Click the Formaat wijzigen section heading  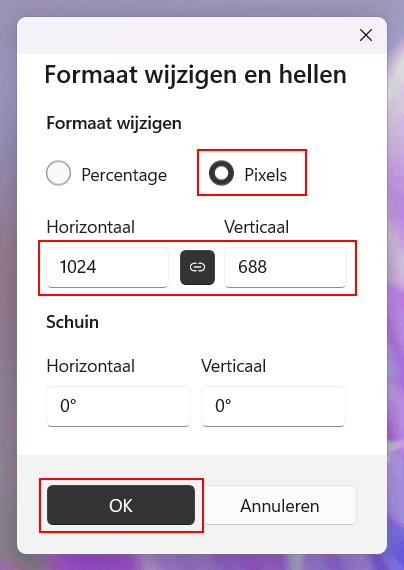point(114,123)
